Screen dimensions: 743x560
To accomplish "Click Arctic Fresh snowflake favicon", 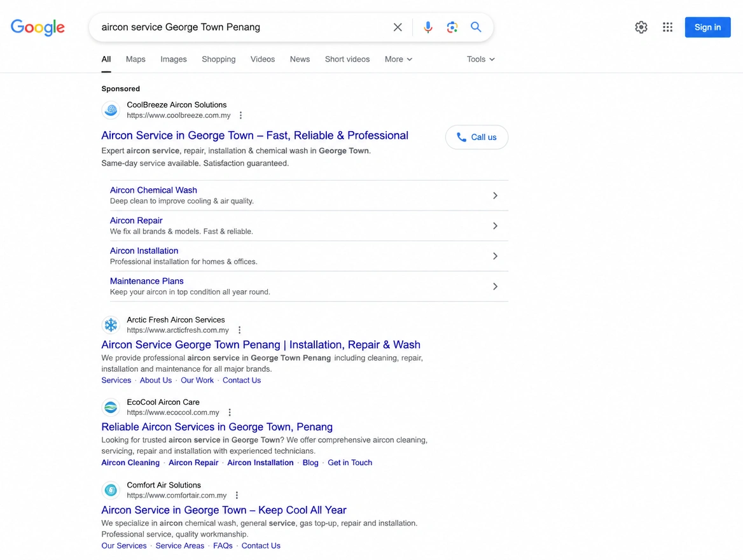I will pyautogui.click(x=111, y=325).
